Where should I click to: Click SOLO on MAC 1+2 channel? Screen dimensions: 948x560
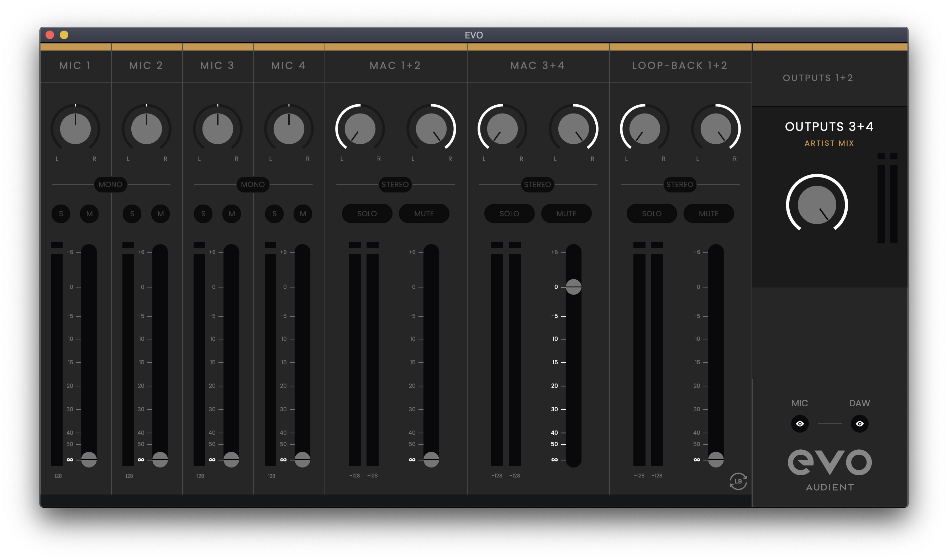pyautogui.click(x=367, y=213)
